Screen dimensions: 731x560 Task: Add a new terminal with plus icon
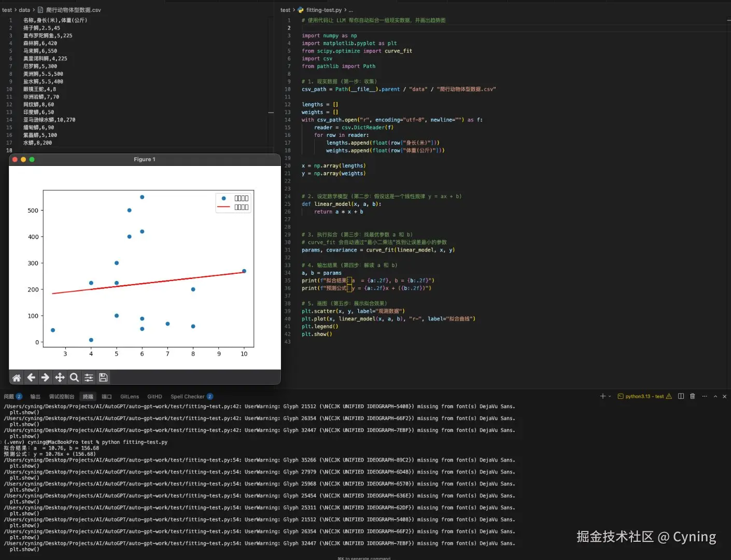click(602, 396)
